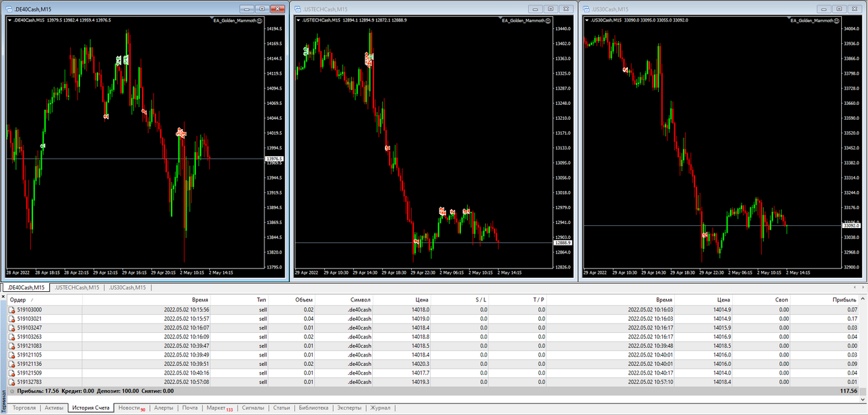Click the EA_Golden_Mammoth smiley on the USTECHCash chart
The image size is (868, 415).
tap(548, 20)
